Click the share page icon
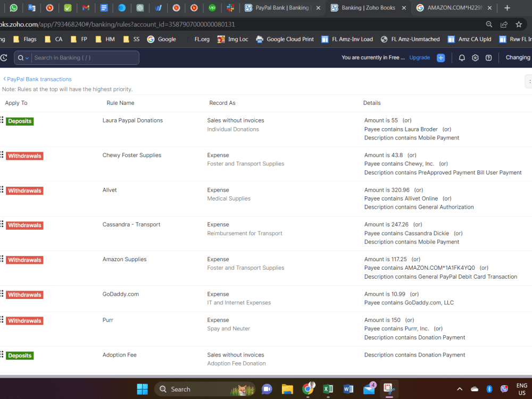The width and height of the screenshot is (532, 399). pos(504,24)
